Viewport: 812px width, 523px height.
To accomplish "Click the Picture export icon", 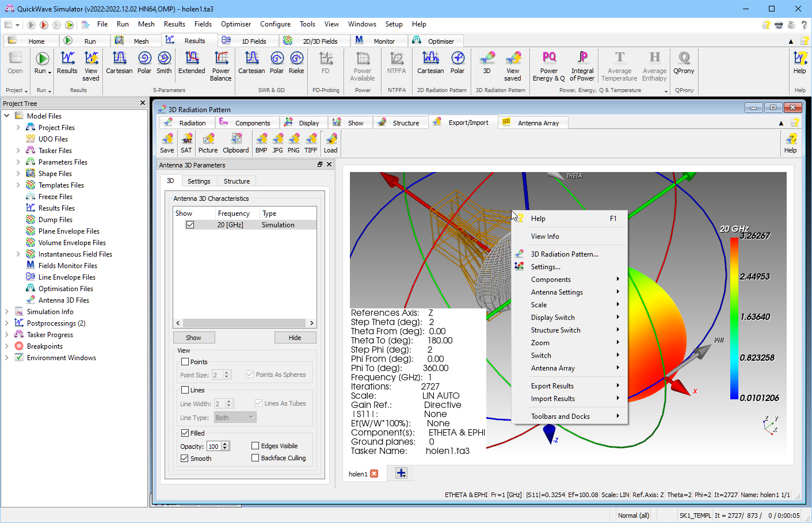I will 208,143.
